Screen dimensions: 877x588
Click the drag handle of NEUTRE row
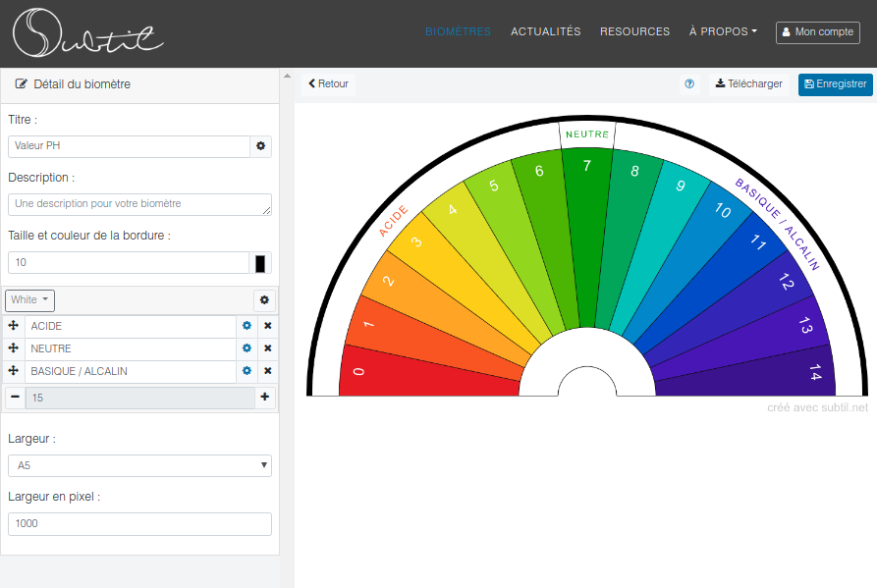click(x=14, y=348)
